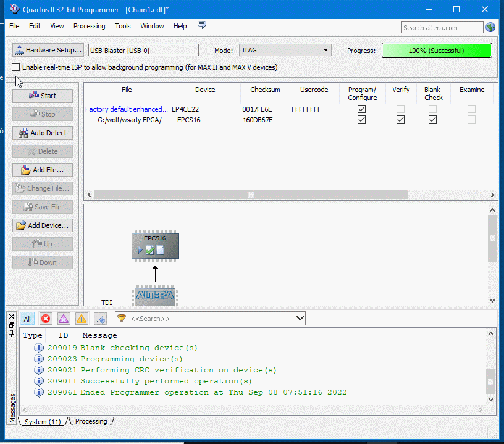
Task: Switch to the Processing messages tab
Action: 91,421
